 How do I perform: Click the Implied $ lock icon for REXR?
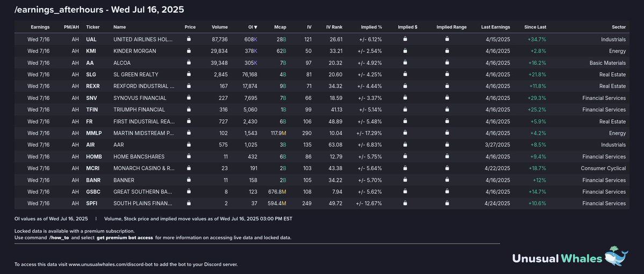click(x=405, y=86)
